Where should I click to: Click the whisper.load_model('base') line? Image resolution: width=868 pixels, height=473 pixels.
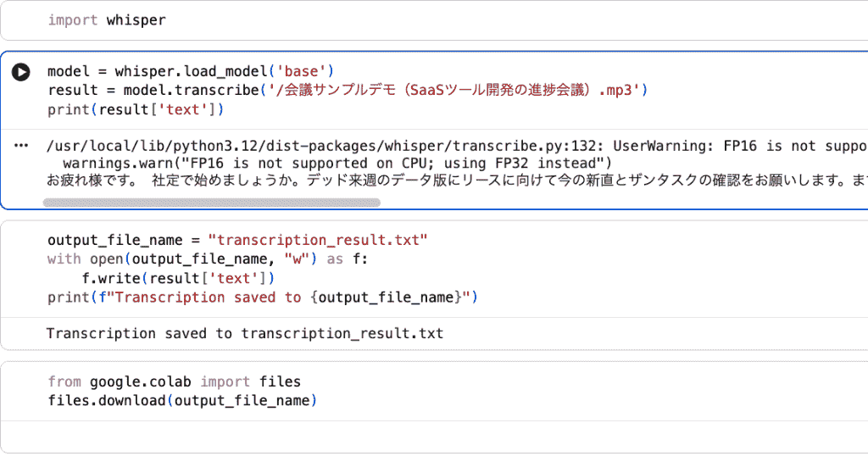(191, 71)
